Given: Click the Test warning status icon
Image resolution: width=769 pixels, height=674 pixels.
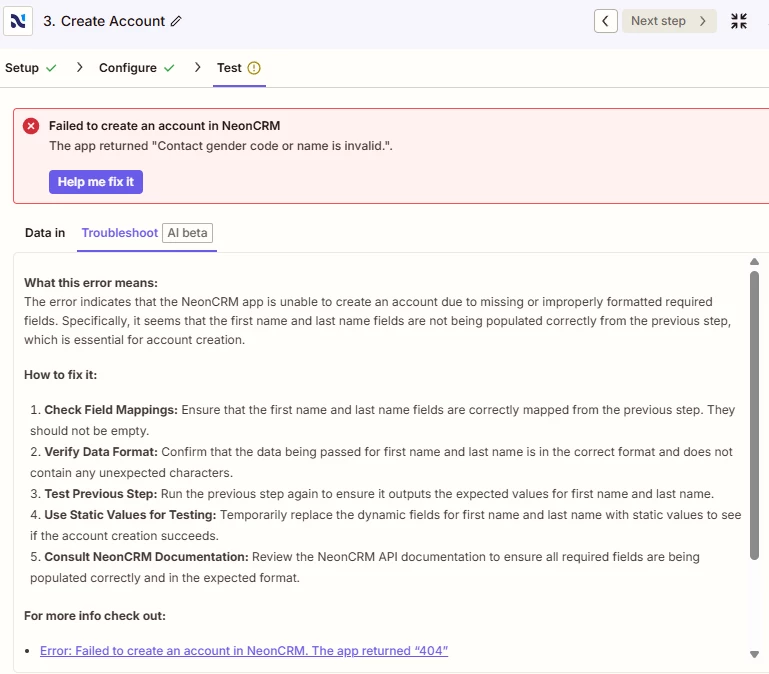Looking at the screenshot, I should tap(254, 68).
